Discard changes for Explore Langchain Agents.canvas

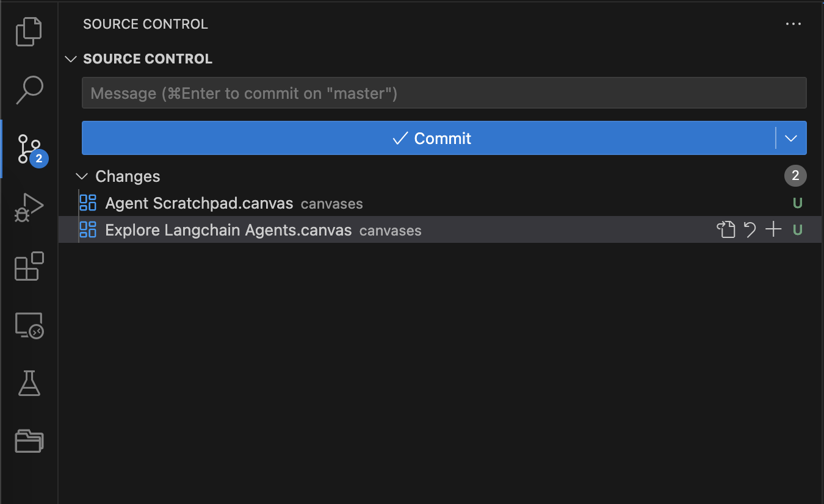point(750,230)
